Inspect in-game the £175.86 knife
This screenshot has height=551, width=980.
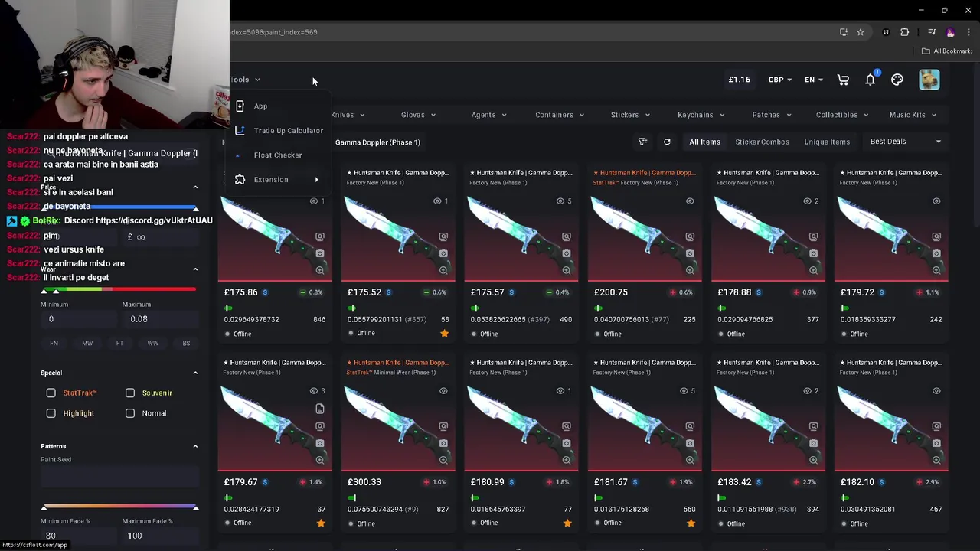(x=320, y=236)
